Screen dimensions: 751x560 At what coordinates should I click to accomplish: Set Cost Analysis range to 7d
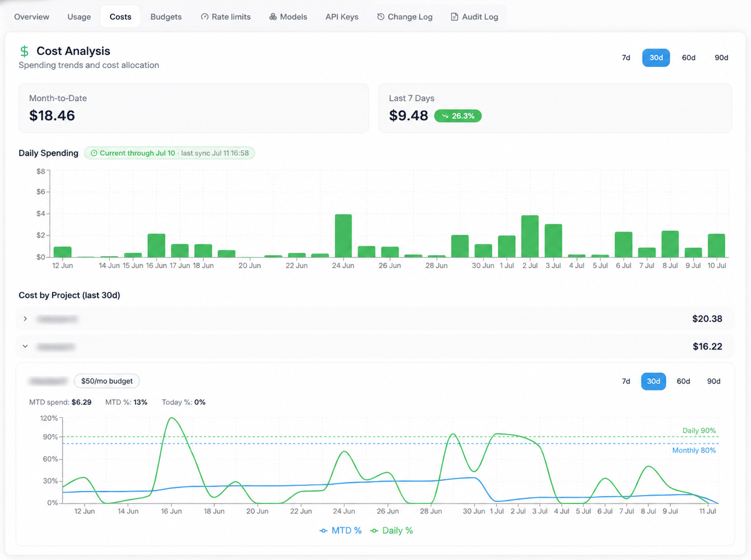tap(626, 57)
